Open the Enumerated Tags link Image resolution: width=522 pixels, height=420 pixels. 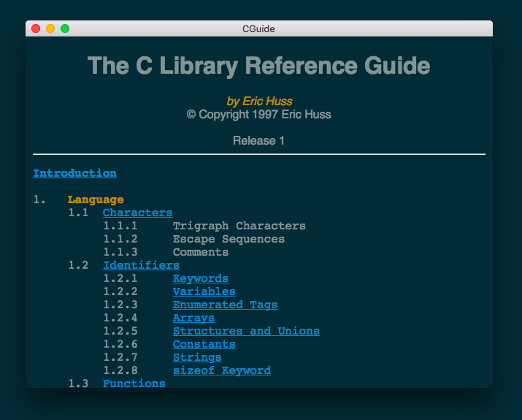click(225, 305)
